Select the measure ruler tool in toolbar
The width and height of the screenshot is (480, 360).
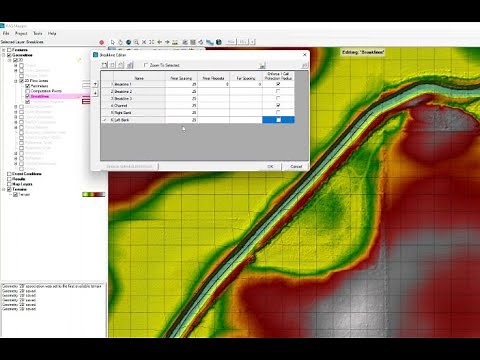tap(175, 42)
